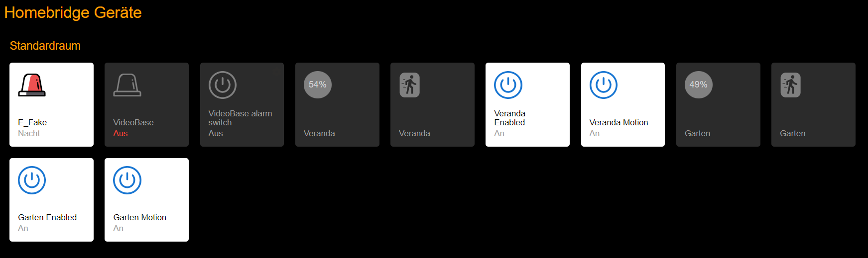Open the Veranda battery tile label
868x258 pixels.
[x=319, y=133]
